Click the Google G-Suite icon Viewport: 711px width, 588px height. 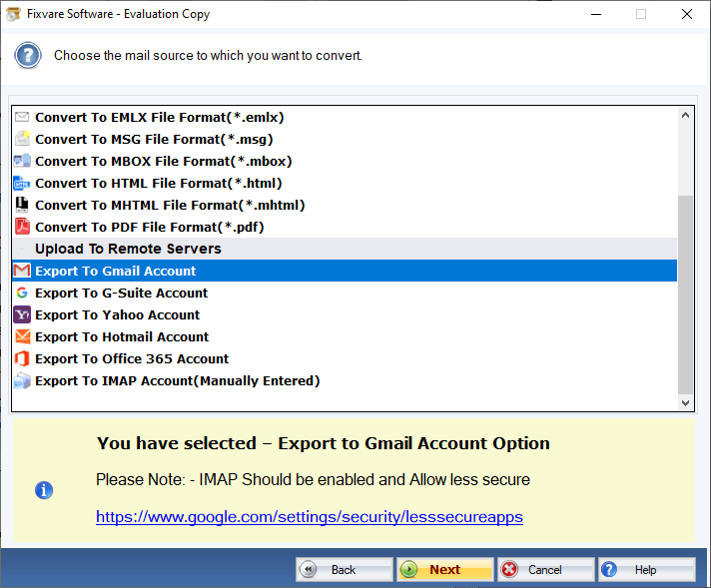[x=22, y=293]
